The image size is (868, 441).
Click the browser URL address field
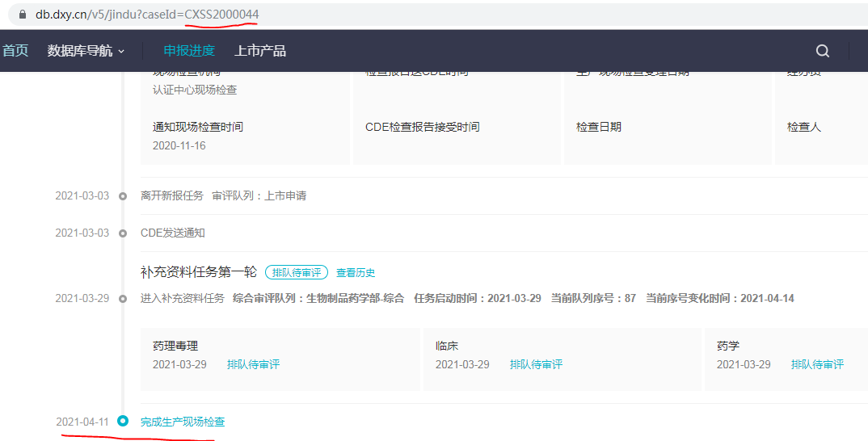click(x=404, y=15)
